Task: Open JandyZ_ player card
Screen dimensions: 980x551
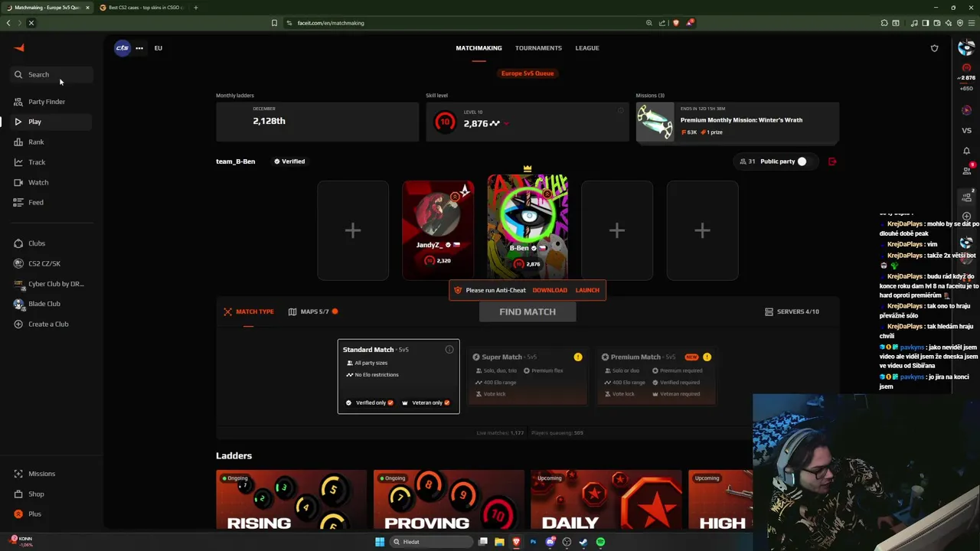Action: [438, 230]
